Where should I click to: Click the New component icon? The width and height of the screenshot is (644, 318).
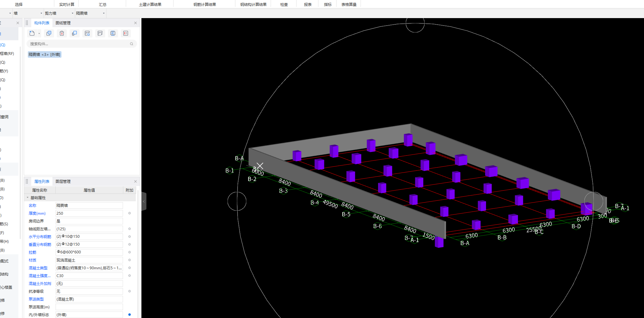click(x=32, y=33)
